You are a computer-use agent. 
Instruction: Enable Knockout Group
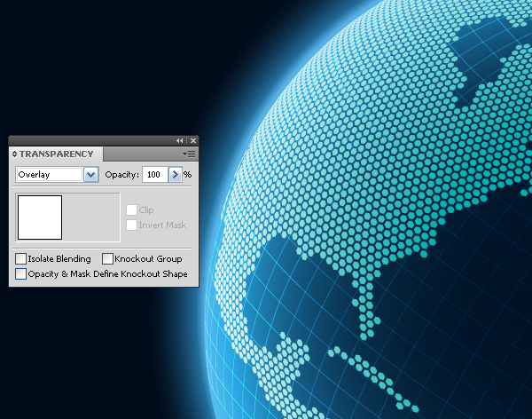[x=107, y=258]
